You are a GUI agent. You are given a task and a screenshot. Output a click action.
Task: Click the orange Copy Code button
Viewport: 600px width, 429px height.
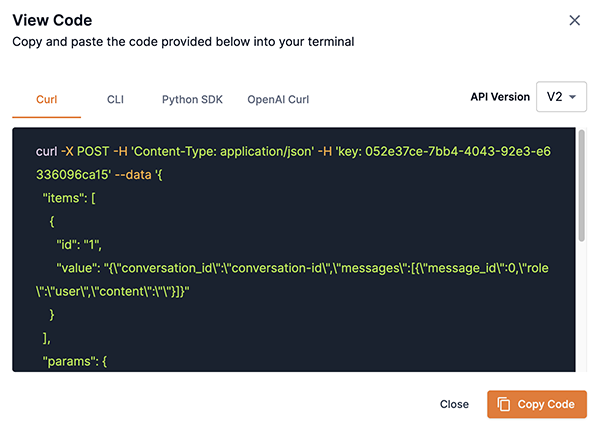536,404
